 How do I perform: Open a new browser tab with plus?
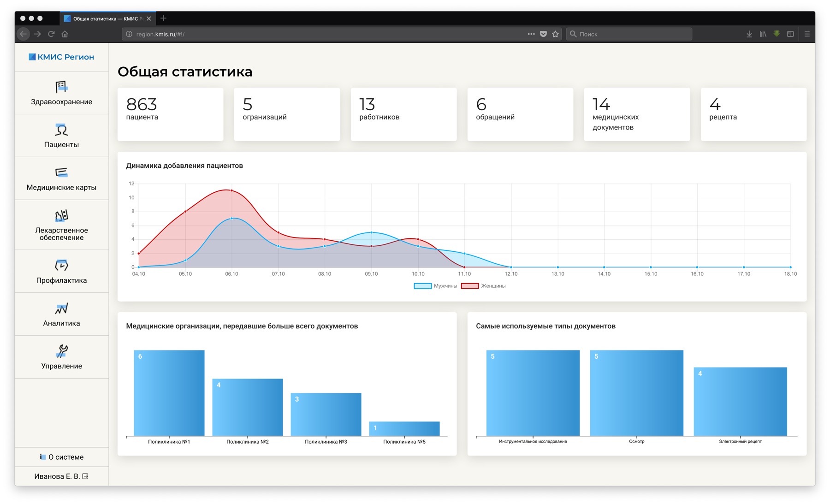pos(163,18)
